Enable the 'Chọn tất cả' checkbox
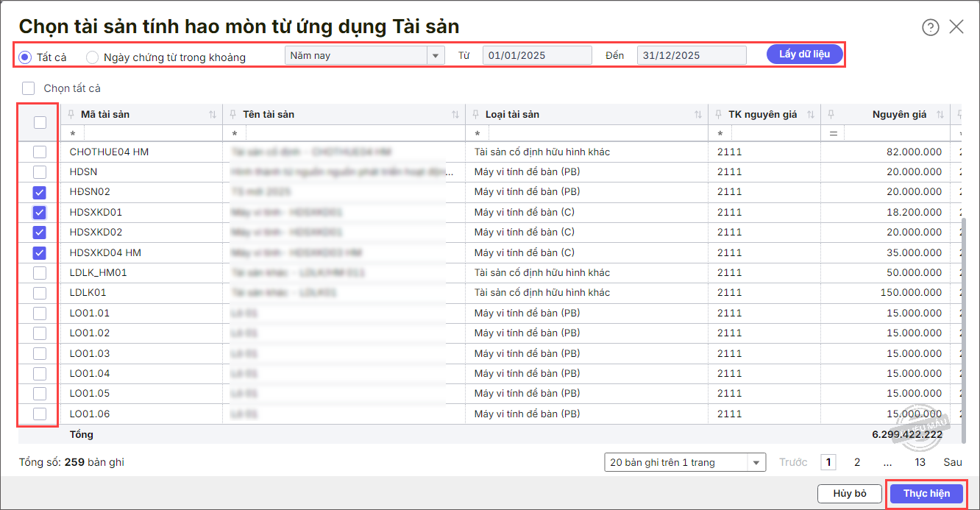 coord(29,88)
